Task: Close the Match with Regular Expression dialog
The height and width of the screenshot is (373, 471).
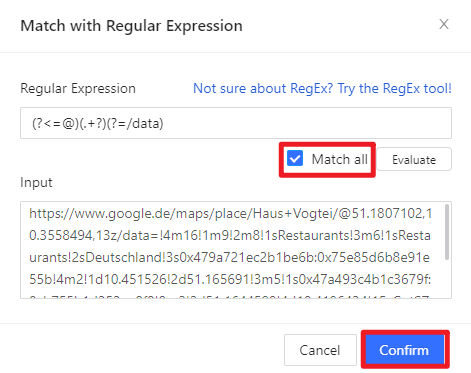Action: 444,24
